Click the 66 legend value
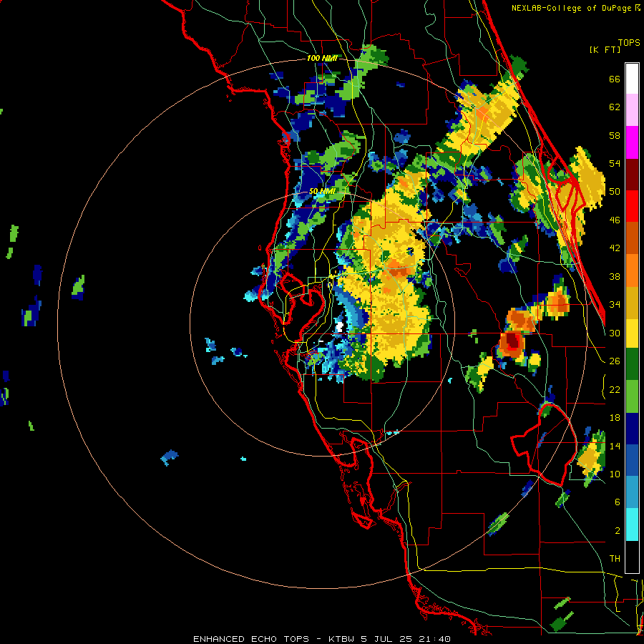The image size is (644, 644). coord(615,79)
